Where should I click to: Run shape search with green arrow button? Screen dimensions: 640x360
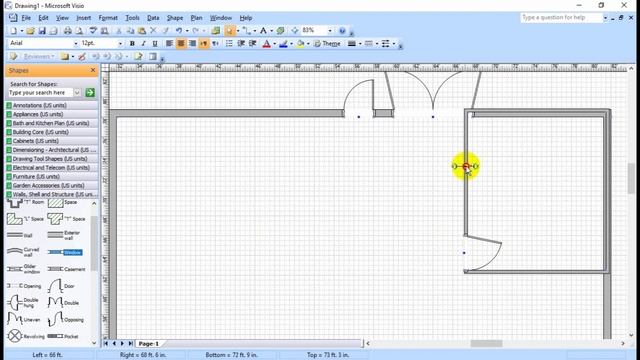pos(90,93)
